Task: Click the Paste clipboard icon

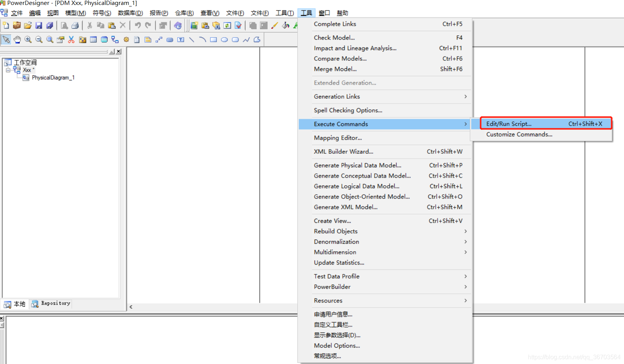Action: tap(112, 25)
